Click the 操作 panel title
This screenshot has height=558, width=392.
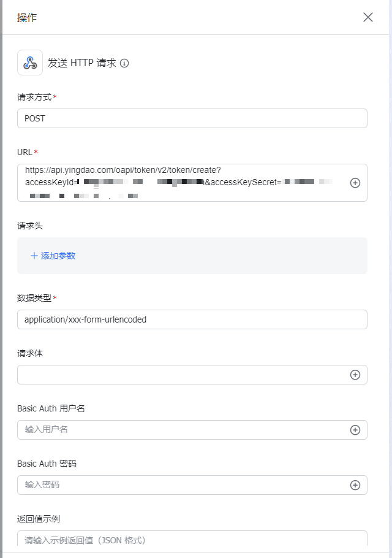pyautogui.click(x=27, y=17)
